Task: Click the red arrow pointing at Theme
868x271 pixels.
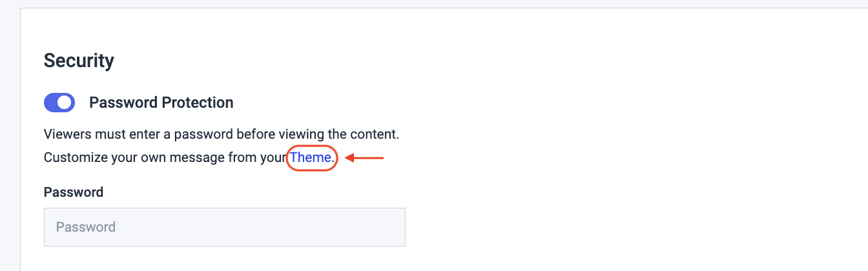Action: pyautogui.click(x=366, y=157)
